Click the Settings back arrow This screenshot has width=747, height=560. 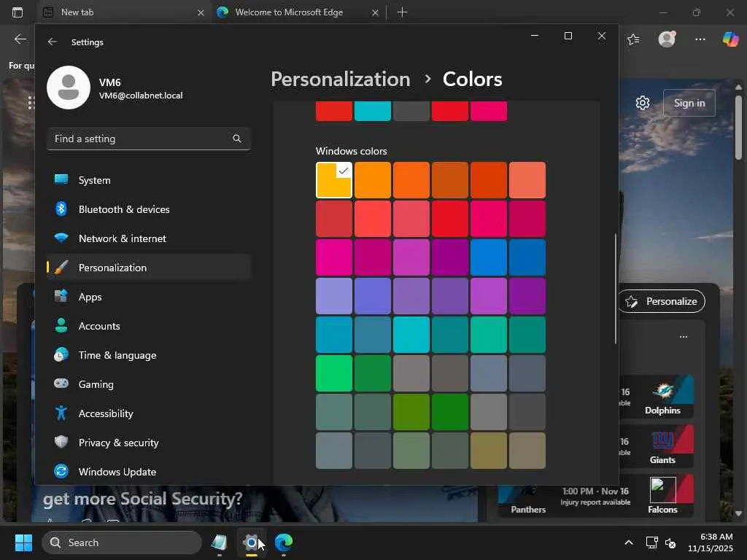(53, 42)
